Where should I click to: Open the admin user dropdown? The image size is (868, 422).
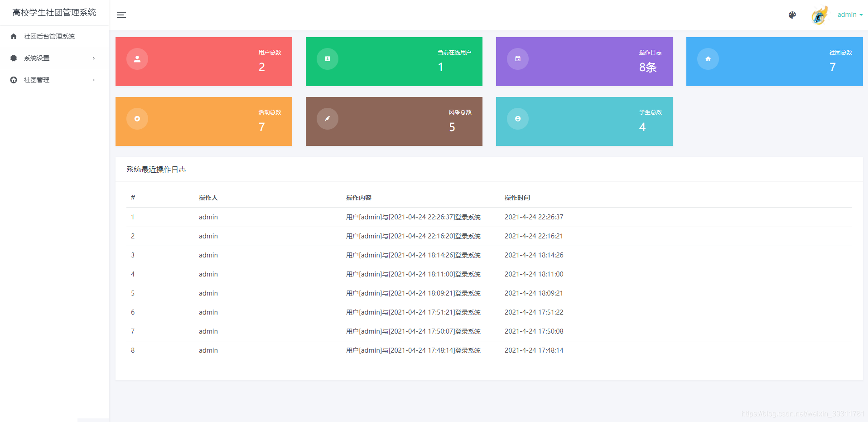850,15
